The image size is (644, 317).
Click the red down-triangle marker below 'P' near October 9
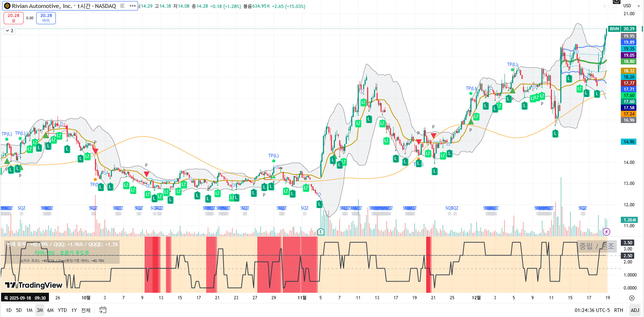[x=146, y=174]
